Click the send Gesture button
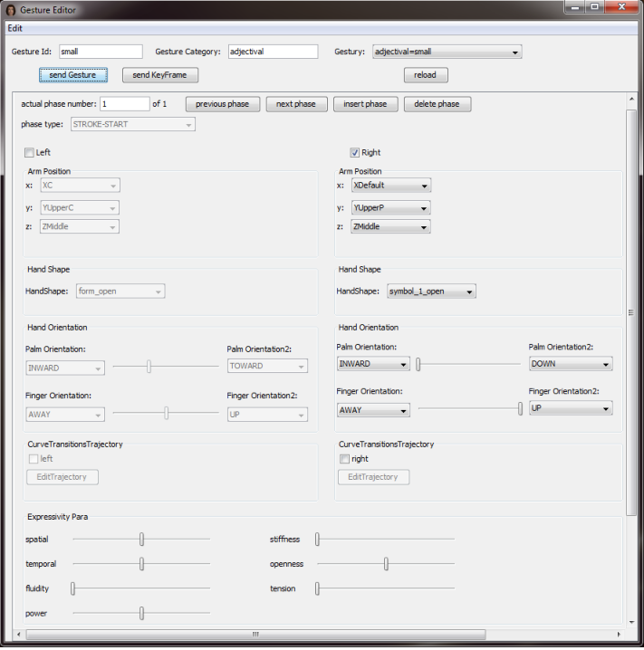This screenshot has height=650, width=644. [73, 75]
